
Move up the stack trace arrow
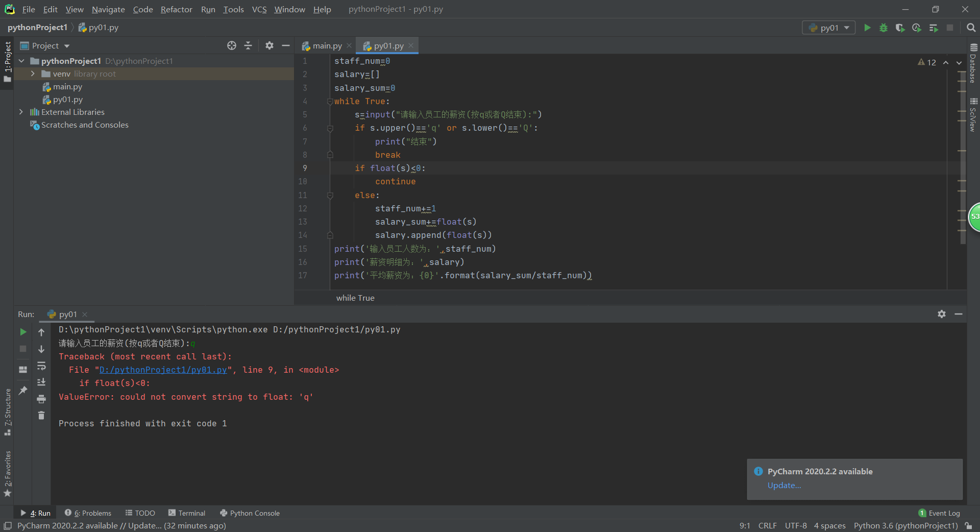[41, 332]
